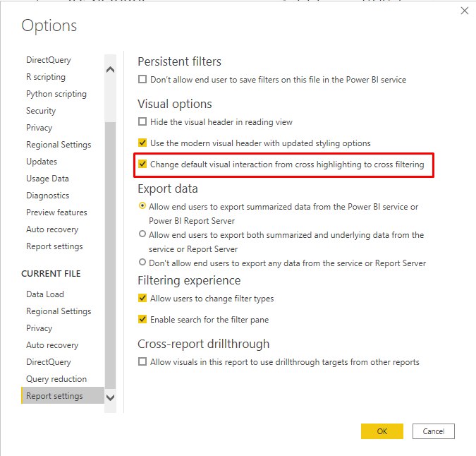The image size is (476, 456).
Task: Click the sidebar scroll up arrow
Action: point(111,70)
